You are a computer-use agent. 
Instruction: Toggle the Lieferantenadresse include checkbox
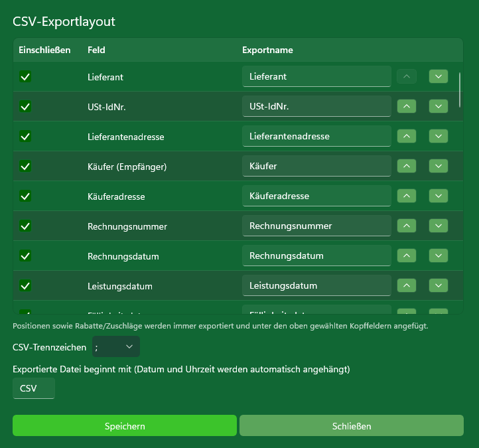click(25, 136)
